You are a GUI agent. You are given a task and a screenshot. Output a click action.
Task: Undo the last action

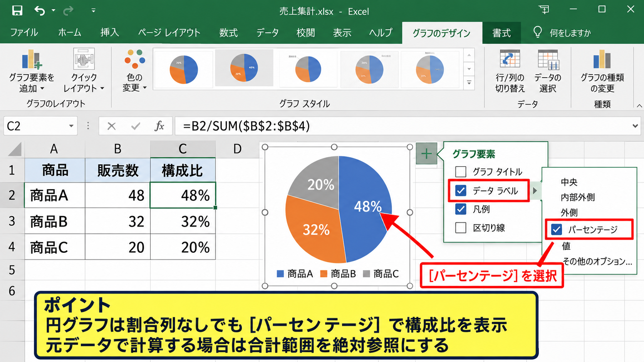coord(40,10)
